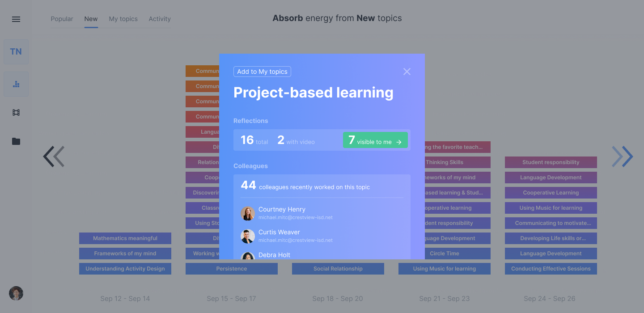This screenshot has height=313, width=644.
Task: Open 7 visible to me reflections
Action: 375,140
